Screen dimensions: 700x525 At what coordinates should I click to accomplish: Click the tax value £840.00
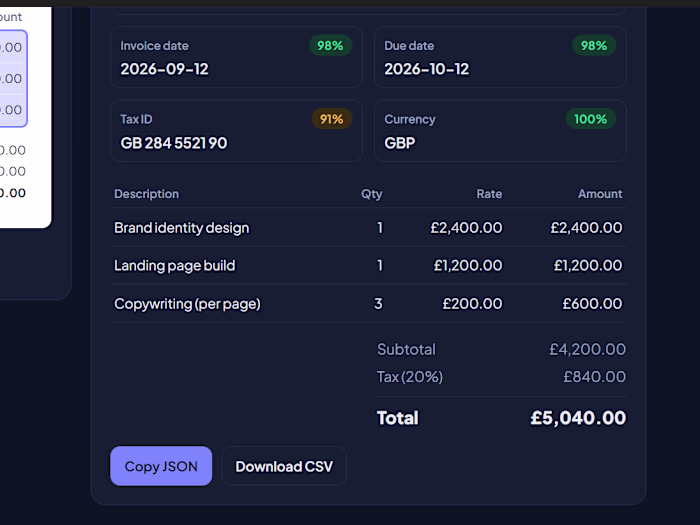(x=595, y=377)
